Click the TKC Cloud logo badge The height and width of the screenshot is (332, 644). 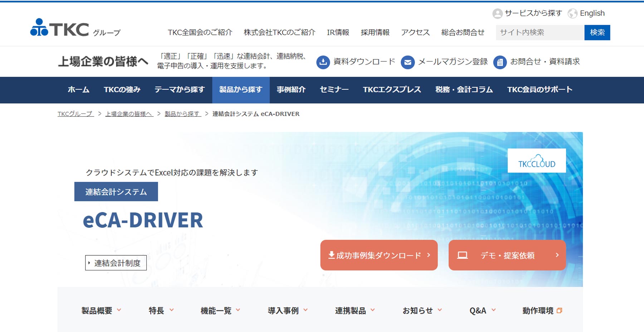click(537, 160)
